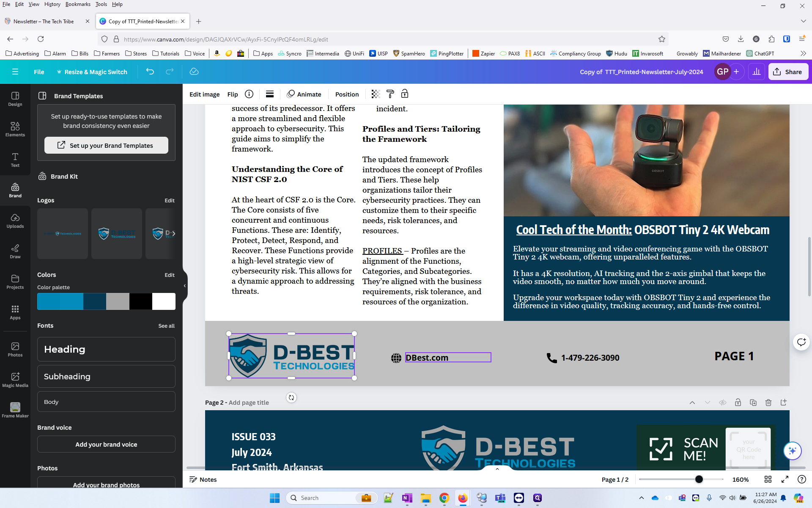Add a new page after page 2
This screenshot has width=812, height=508.
click(x=784, y=403)
